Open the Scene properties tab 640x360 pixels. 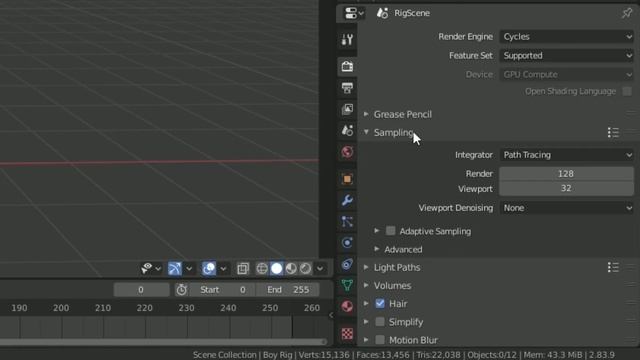347,130
